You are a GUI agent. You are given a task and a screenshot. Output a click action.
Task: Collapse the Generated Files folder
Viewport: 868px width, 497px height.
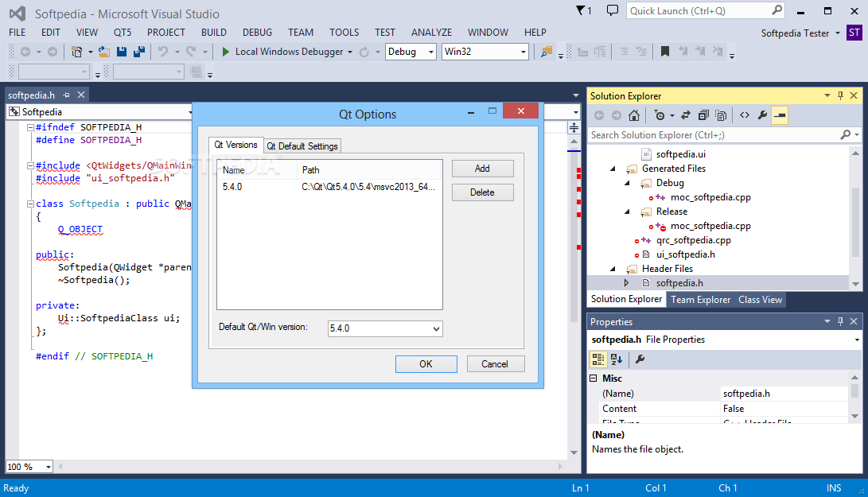click(x=613, y=169)
